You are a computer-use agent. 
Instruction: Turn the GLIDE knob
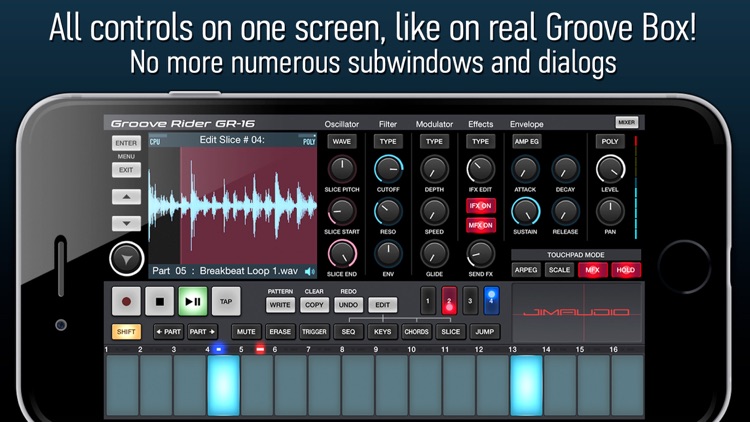click(x=434, y=254)
